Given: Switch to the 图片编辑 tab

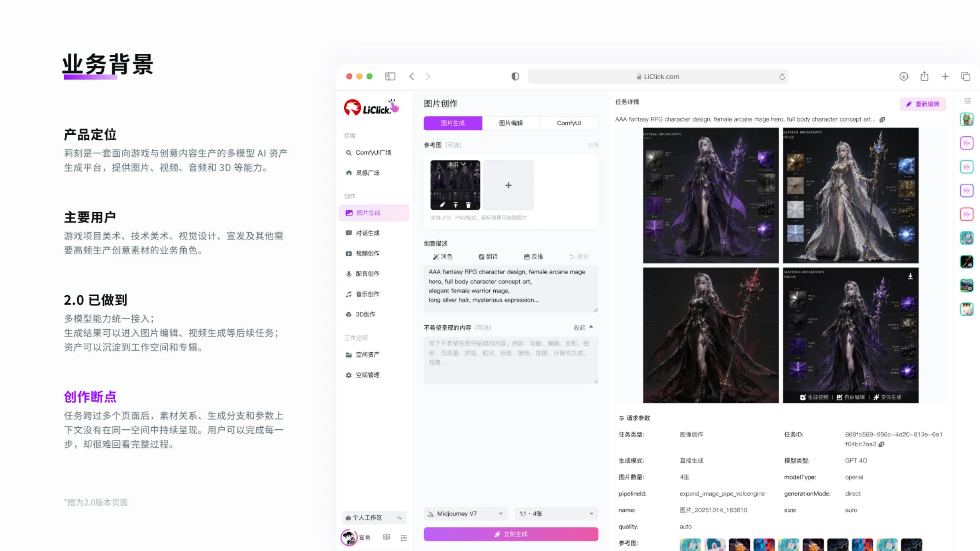Looking at the screenshot, I should coord(511,123).
